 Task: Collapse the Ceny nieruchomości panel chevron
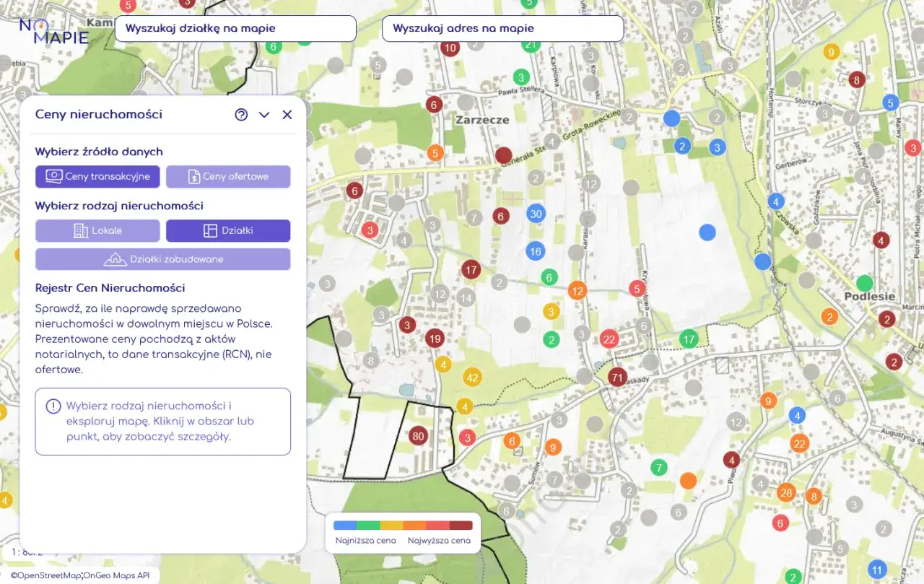[x=264, y=115]
